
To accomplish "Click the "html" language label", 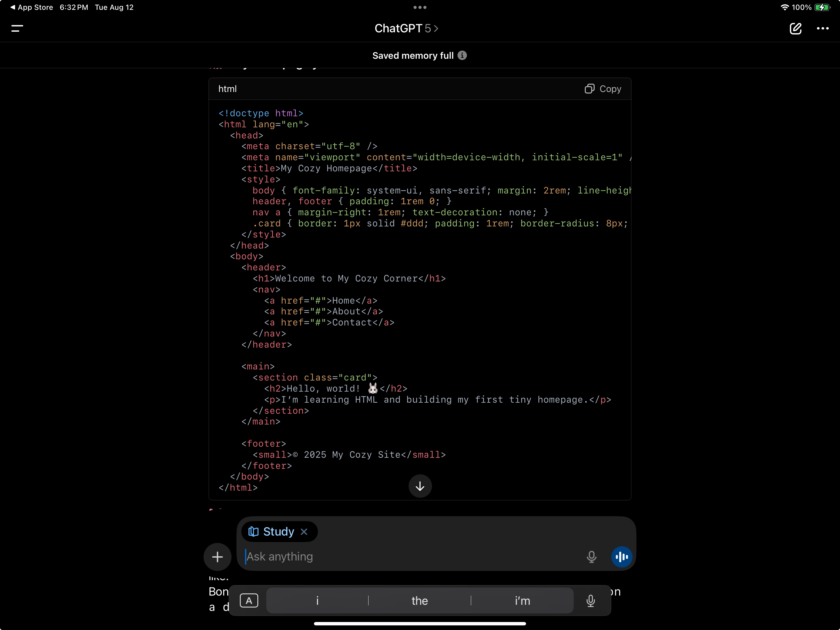I will coord(228,89).
